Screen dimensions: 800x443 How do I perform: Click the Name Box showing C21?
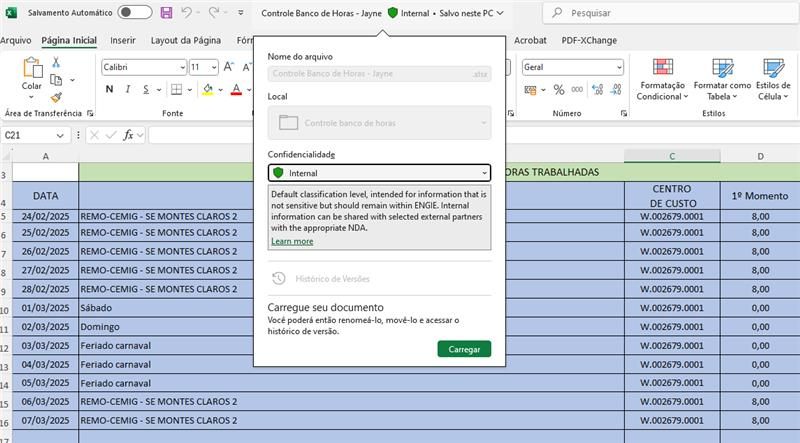[28, 135]
